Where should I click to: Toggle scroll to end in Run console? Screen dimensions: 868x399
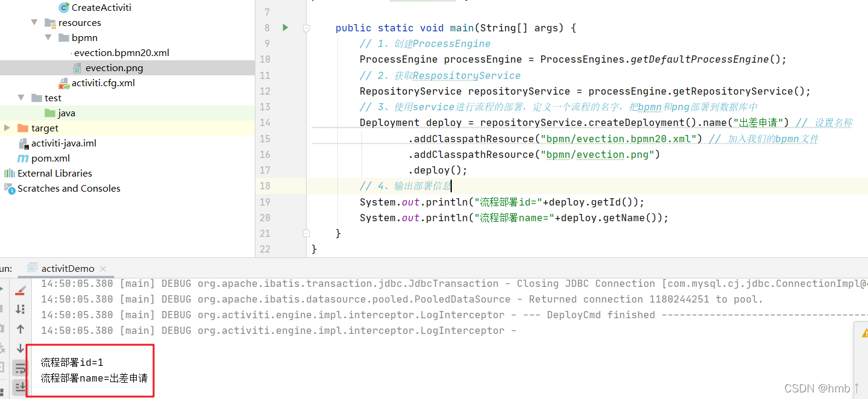(x=20, y=387)
